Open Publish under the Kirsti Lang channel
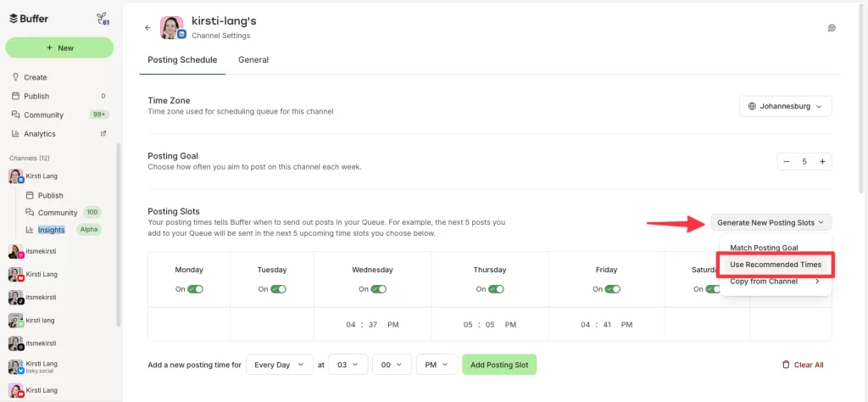 (50, 195)
